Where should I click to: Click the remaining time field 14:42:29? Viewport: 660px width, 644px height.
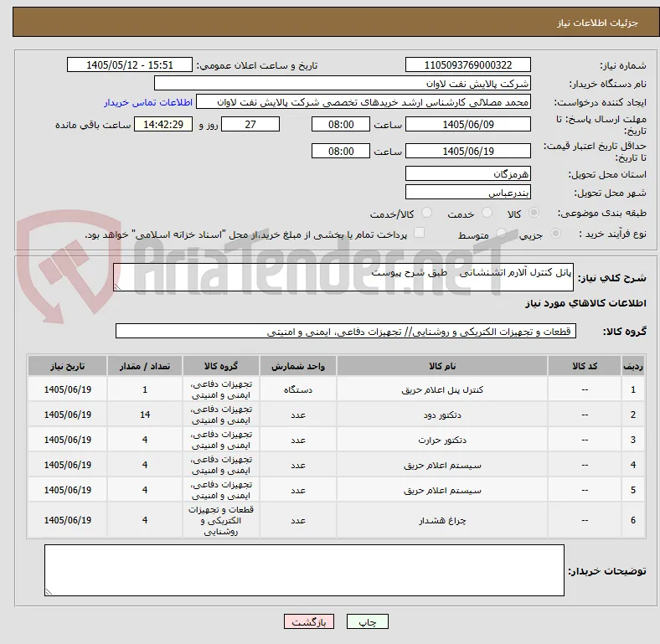click(163, 125)
